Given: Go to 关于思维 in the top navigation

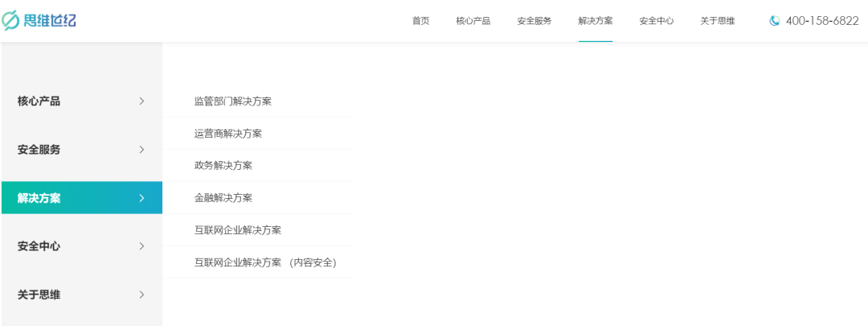Looking at the screenshot, I should 718,21.
